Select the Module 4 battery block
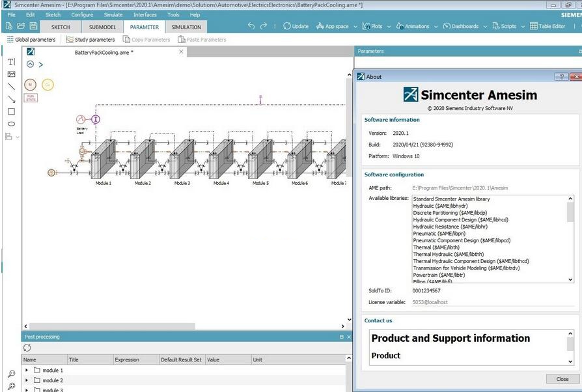Image resolution: width=582 pixels, height=392 pixels. [221, 159]
